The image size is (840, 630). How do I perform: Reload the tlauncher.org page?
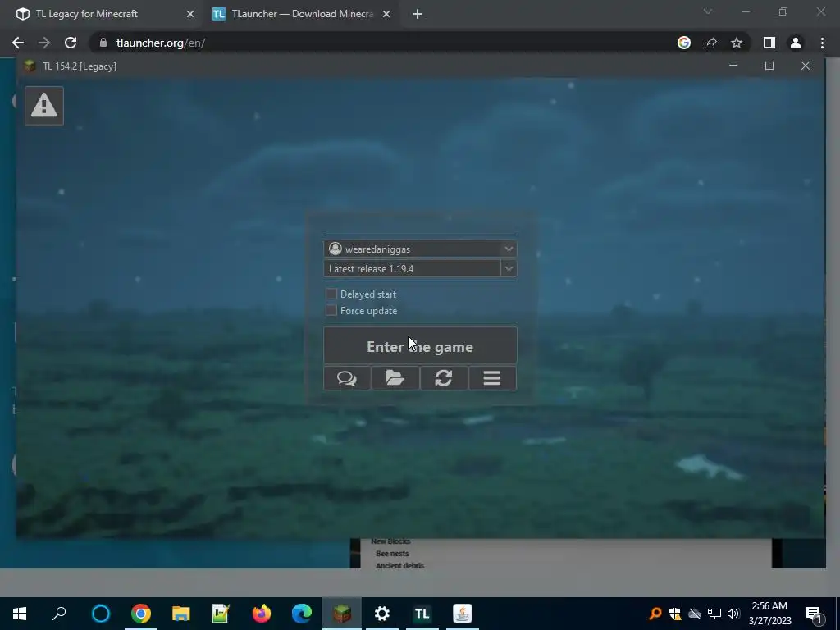click(x=71, y=43)
